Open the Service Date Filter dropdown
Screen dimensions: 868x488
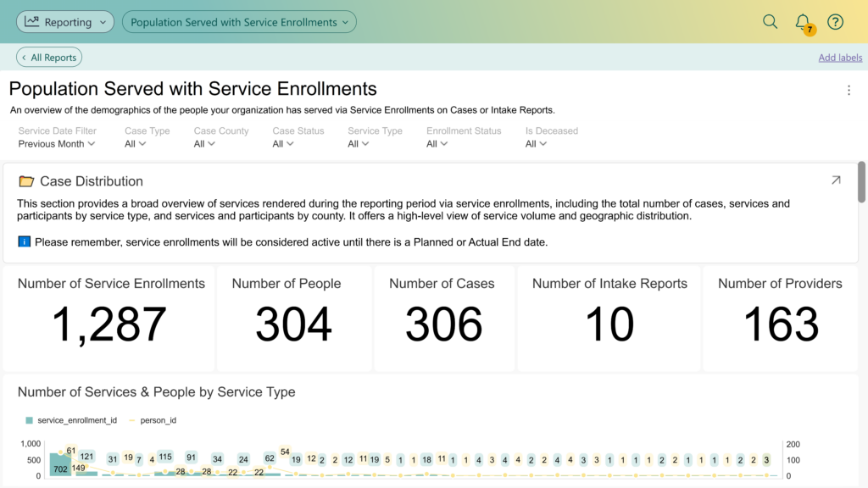(x=56, y=144)
